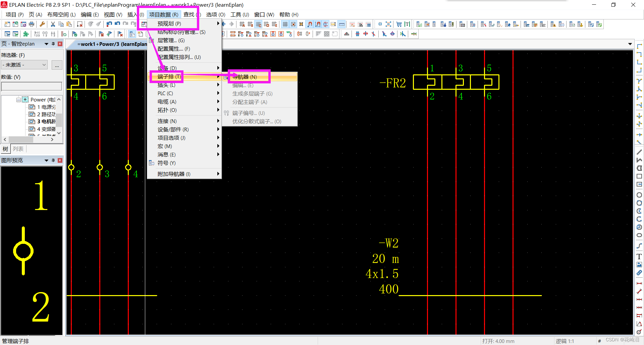
Task: Open the filter dropdown showing 未激活
Action: (x=24, y=65)
